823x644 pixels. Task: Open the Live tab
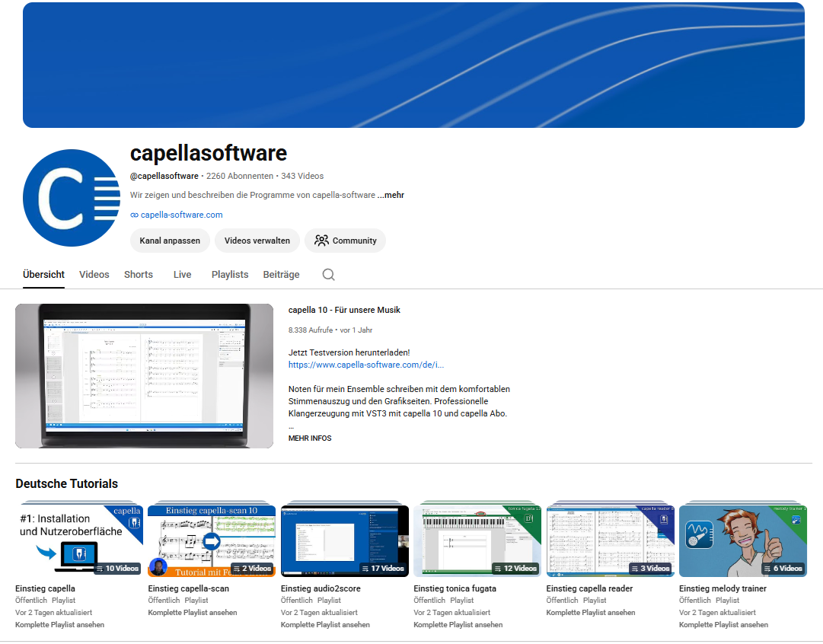182,275
